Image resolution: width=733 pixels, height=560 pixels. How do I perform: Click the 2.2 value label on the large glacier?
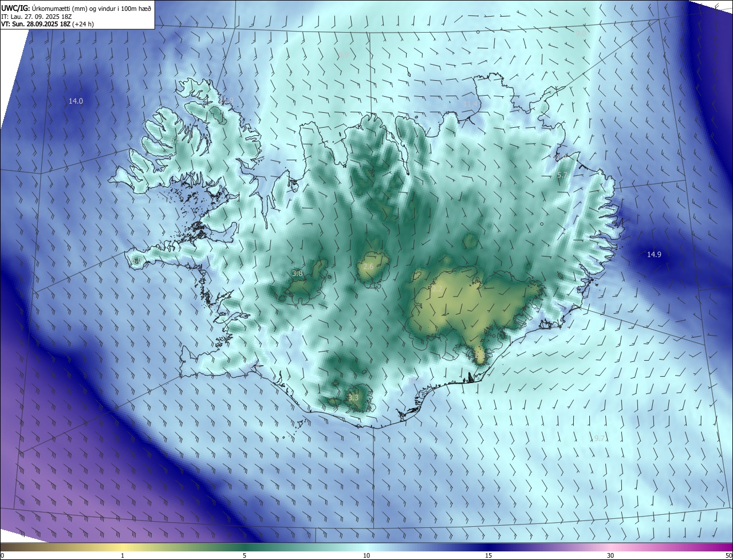tap(437, 290)
